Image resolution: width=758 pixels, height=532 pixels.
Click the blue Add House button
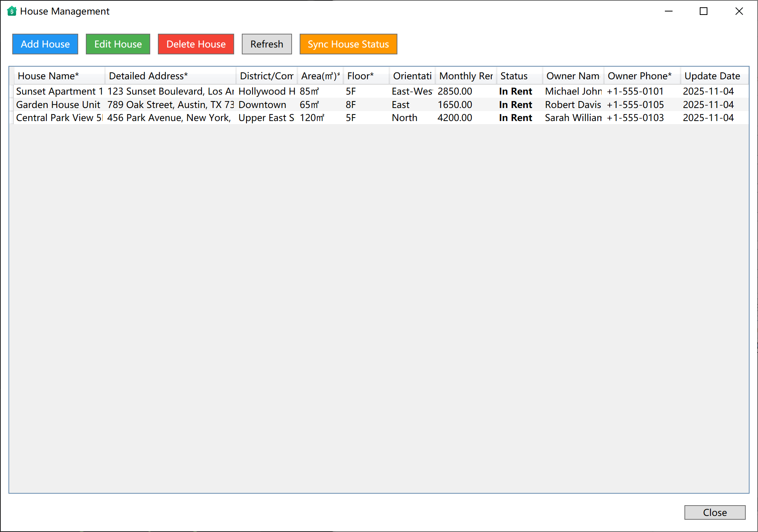click(x=45, y=44)
